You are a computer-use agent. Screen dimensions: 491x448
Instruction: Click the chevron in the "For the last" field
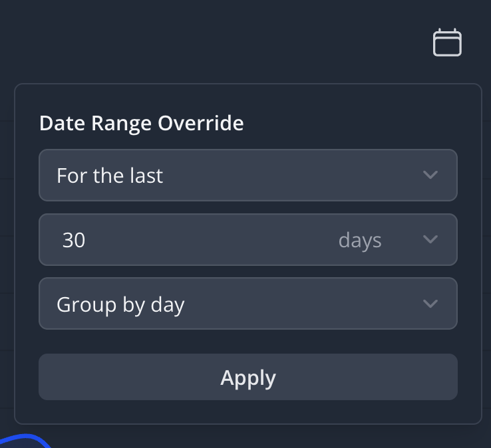click(x=430, y=175)
